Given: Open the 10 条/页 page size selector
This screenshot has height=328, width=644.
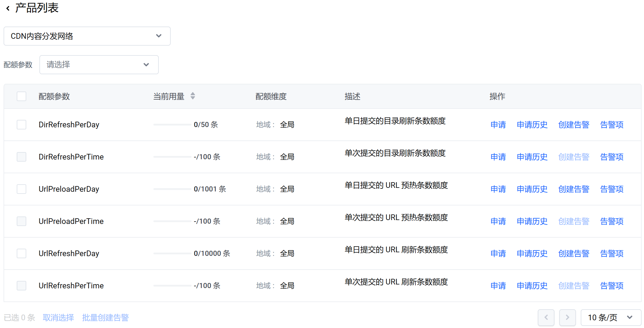Looking at the screenshot, I should tap(611, 317).
